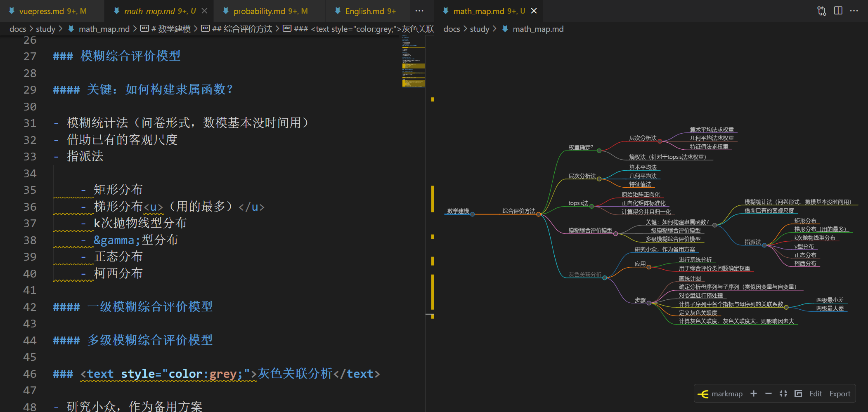The width and height of the screenshot is (868, 412).
Task: Click the markdown icon in the left breadcrumb path
Action: 71,29
